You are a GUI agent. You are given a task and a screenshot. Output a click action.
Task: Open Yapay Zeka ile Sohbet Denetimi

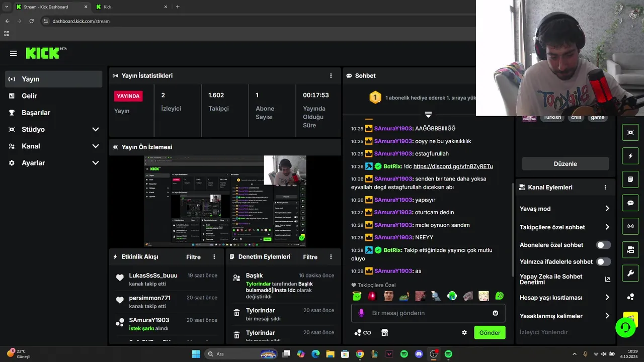coord(551,280)
